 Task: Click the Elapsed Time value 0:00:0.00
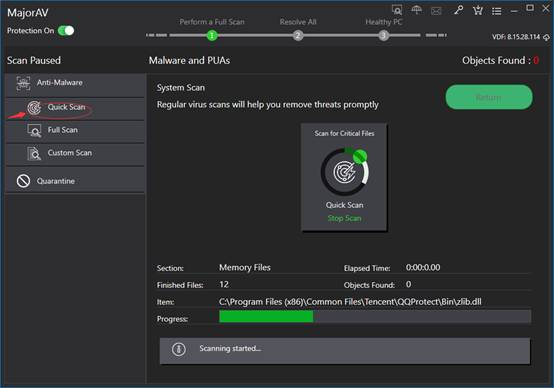[x=423, y=268]
